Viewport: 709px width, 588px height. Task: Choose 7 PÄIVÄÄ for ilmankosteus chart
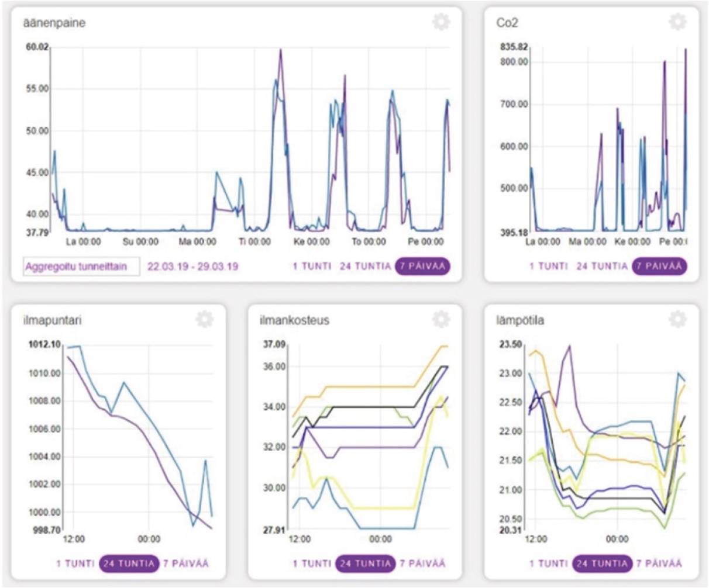pyautogui.click(x=422, y=564)
